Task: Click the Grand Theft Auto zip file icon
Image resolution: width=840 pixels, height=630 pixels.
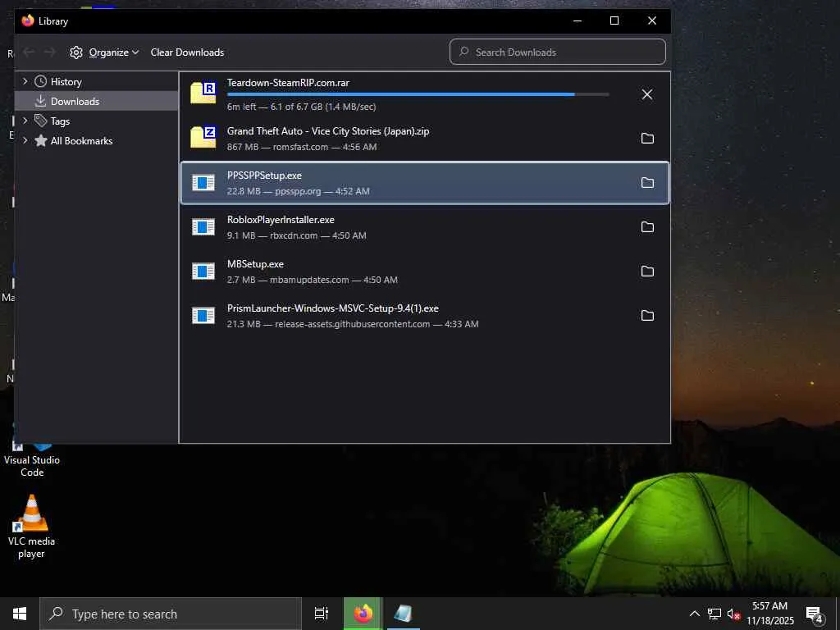Action: click(x=203, y=137)
